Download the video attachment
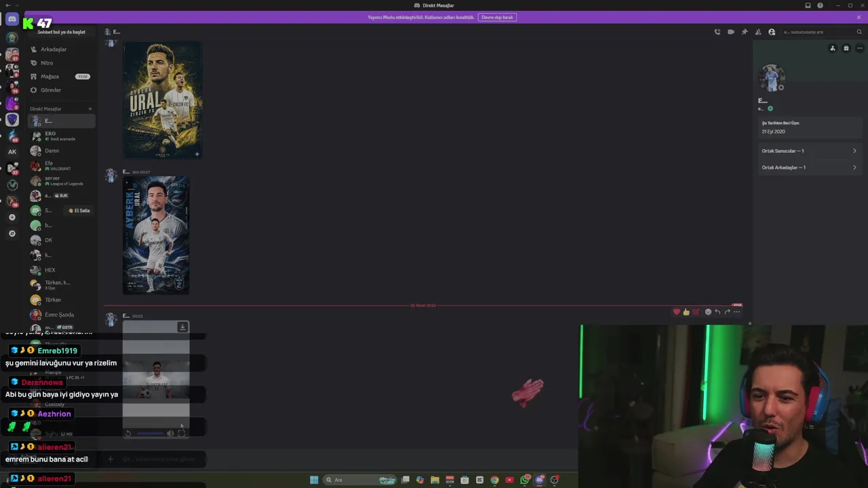This screenshot has width=868, height=488. click(x=182, y=327)
